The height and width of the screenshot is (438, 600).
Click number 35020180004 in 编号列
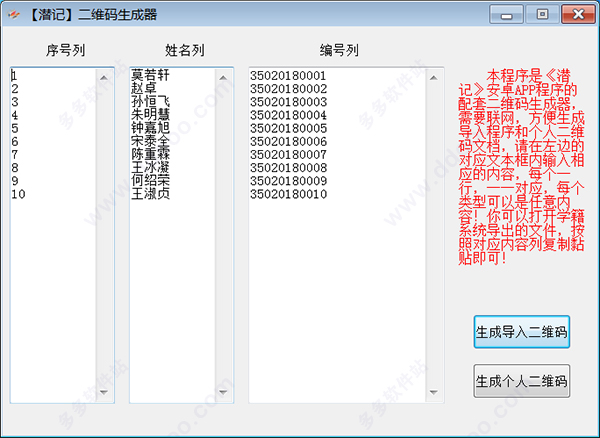(289, 115)
